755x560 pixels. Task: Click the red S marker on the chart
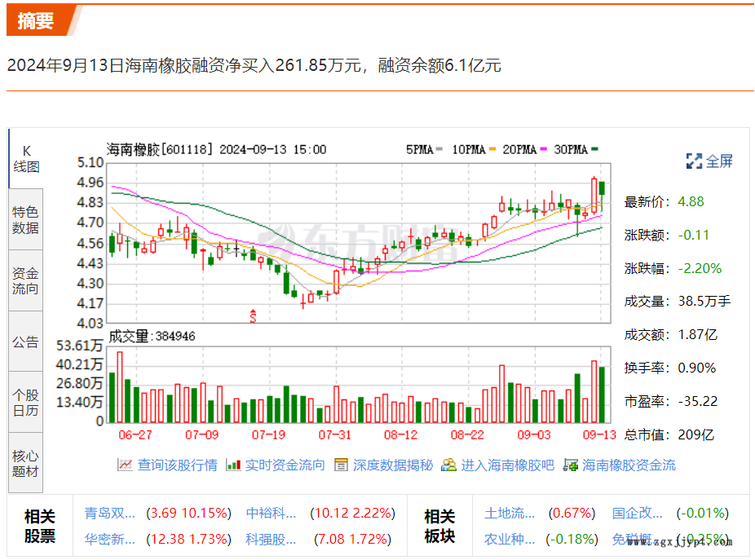253,316
